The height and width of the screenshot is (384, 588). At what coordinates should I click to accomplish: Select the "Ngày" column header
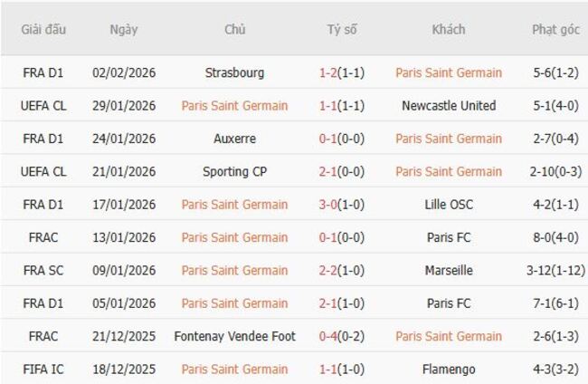click(x=124, y=30)
